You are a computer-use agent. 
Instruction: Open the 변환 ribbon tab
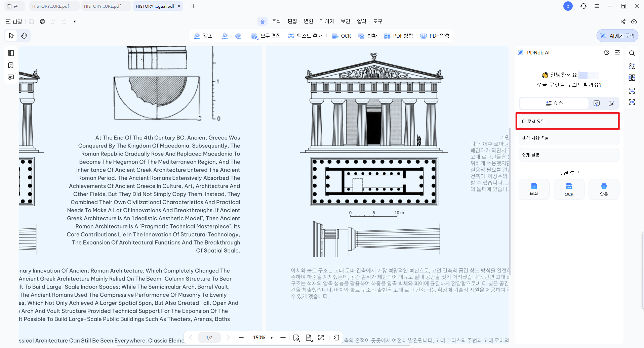click(x=309, y=21)
